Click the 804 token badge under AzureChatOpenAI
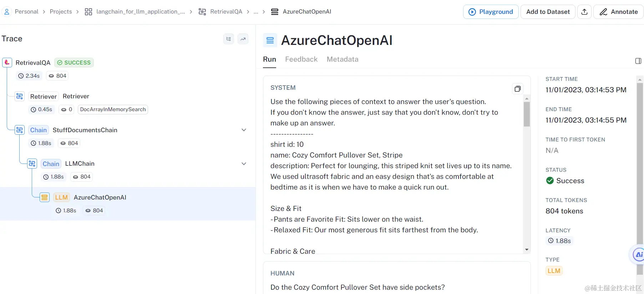This screenshot has height=294, width=644. pyautogui.click(x=94, y=211)
